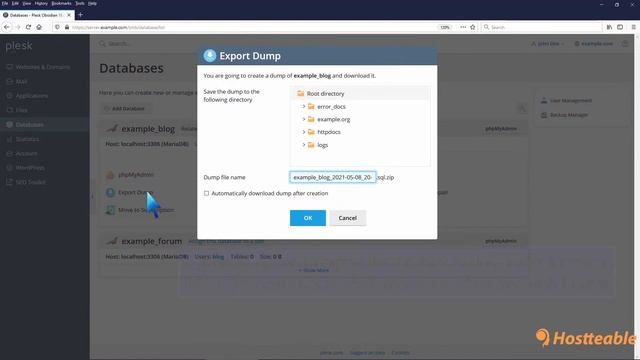Open the Tools menu

(x=80, y=3)
